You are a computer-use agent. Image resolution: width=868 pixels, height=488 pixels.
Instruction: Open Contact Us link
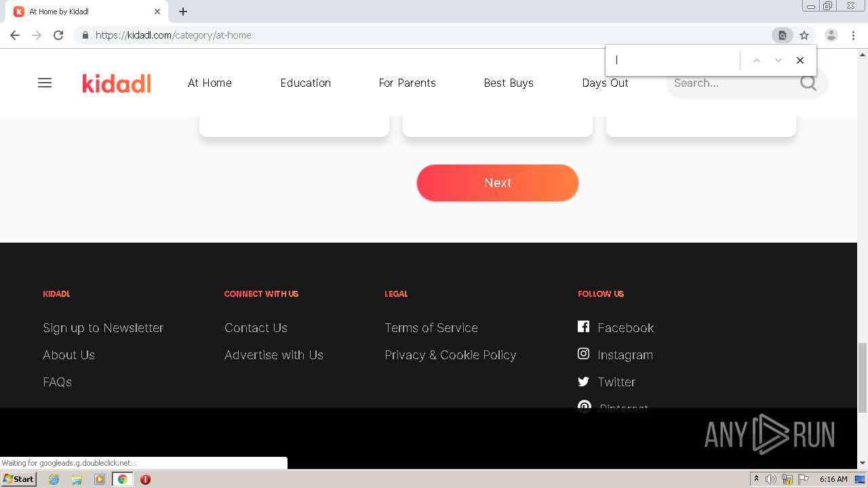[256, 327]
